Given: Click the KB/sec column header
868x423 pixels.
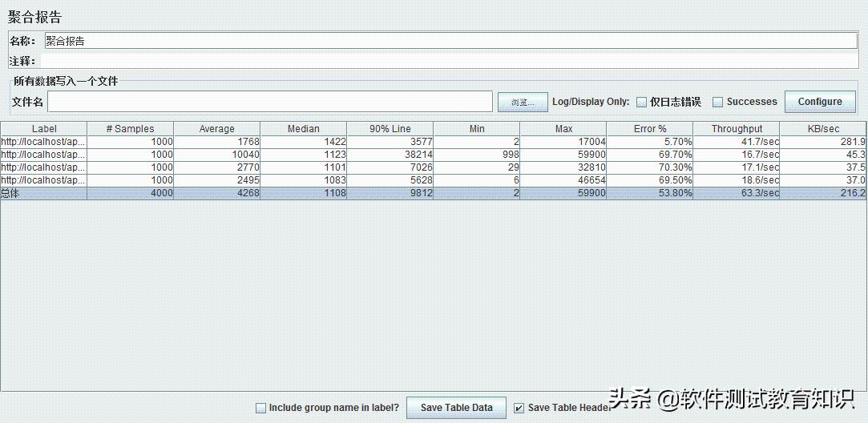Looking at the screenshot, I should 823,129.
